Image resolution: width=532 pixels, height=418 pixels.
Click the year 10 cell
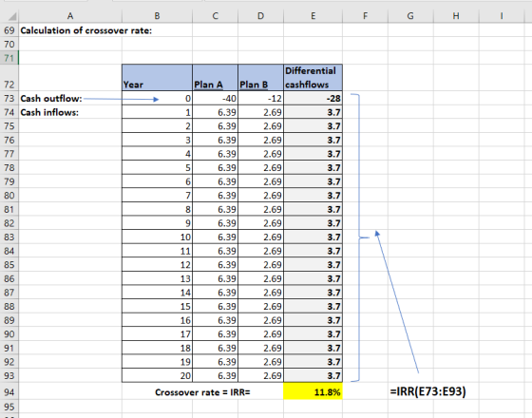coord(157,237)
